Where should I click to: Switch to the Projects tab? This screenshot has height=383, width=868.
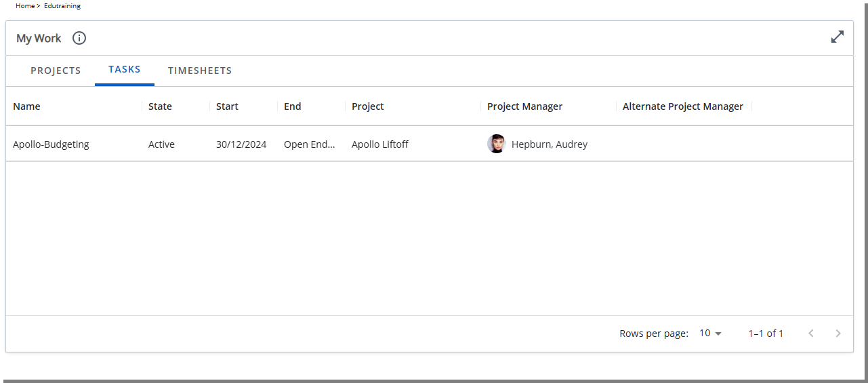point(56,70)
